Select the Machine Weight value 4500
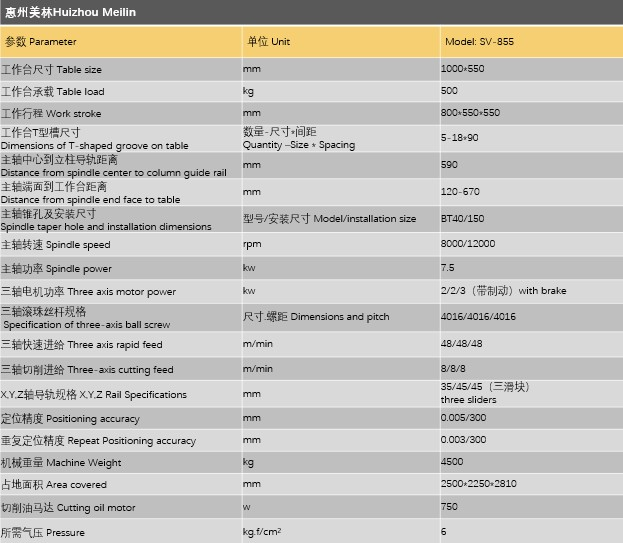The image size is (623, 543). tap(452, 463)
